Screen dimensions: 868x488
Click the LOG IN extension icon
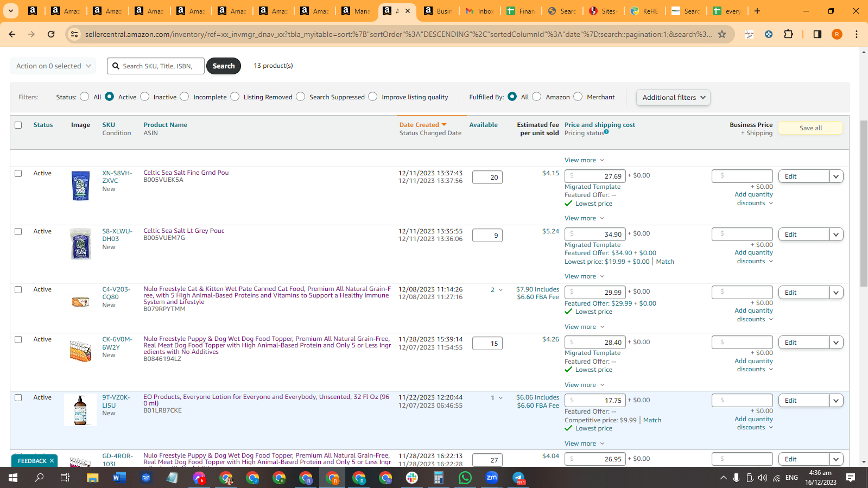pos(749,34)
